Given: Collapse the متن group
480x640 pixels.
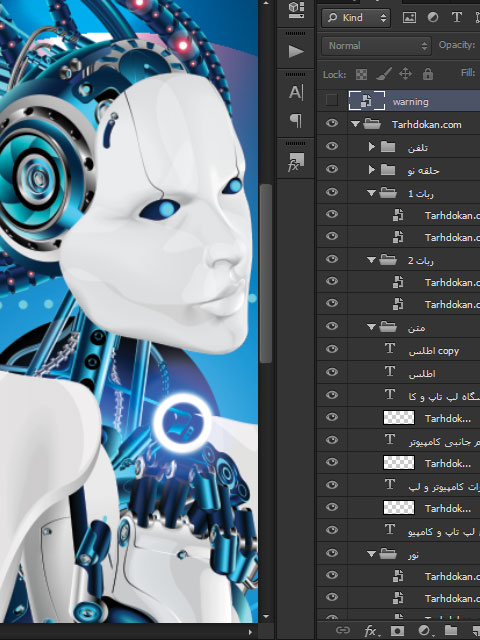Looking at the screenshot, I should click(x=371, y=327).
